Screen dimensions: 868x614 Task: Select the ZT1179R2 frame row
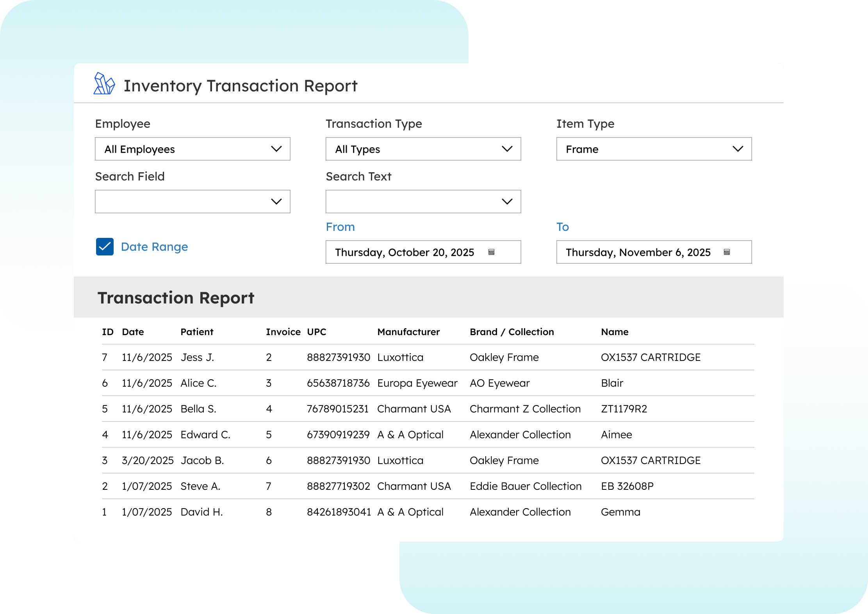pos(624,409)
